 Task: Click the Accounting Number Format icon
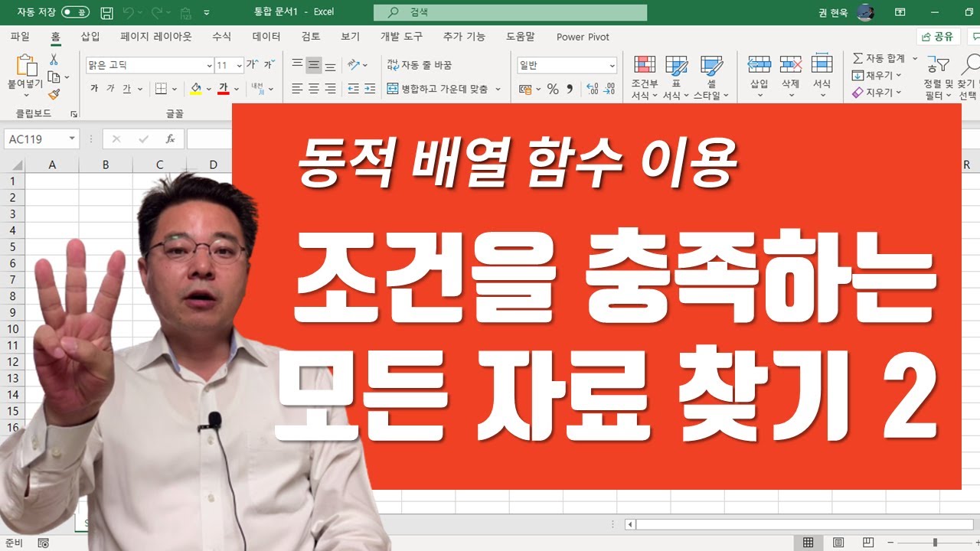(524, 90)
